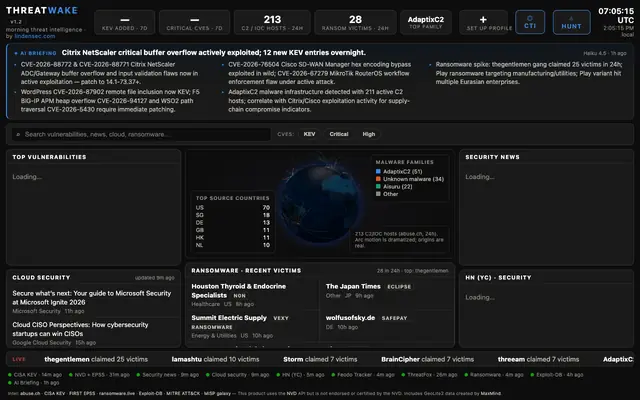
Task: Click the ECLIPSE ransomware group tag
Action: 399,287
